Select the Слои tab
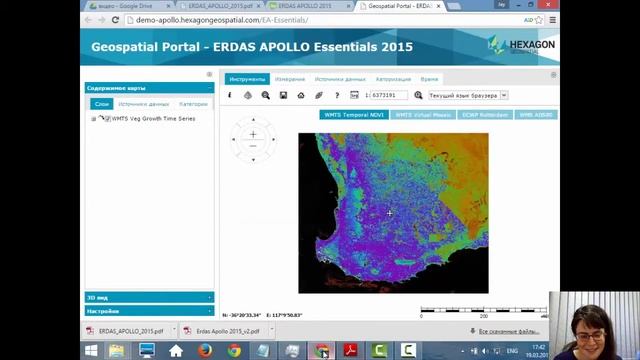The height and width of the screenshot is (360, 640). tap(102, 104)
